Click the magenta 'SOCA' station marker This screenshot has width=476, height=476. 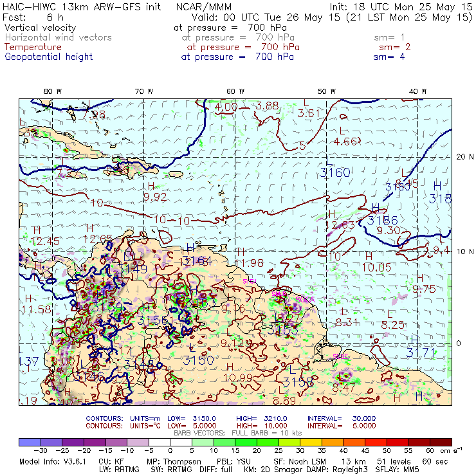point(305,300)
